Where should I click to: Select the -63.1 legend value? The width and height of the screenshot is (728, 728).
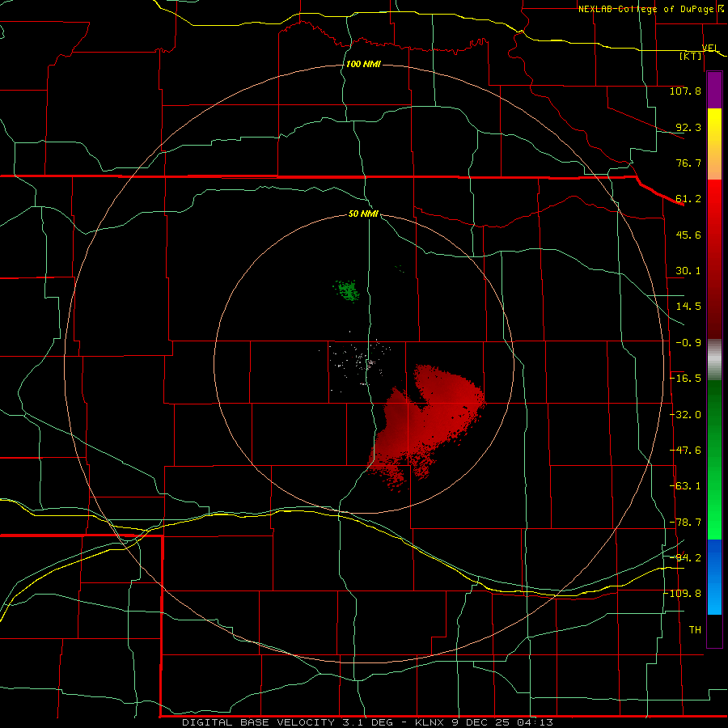coord(685,486)
